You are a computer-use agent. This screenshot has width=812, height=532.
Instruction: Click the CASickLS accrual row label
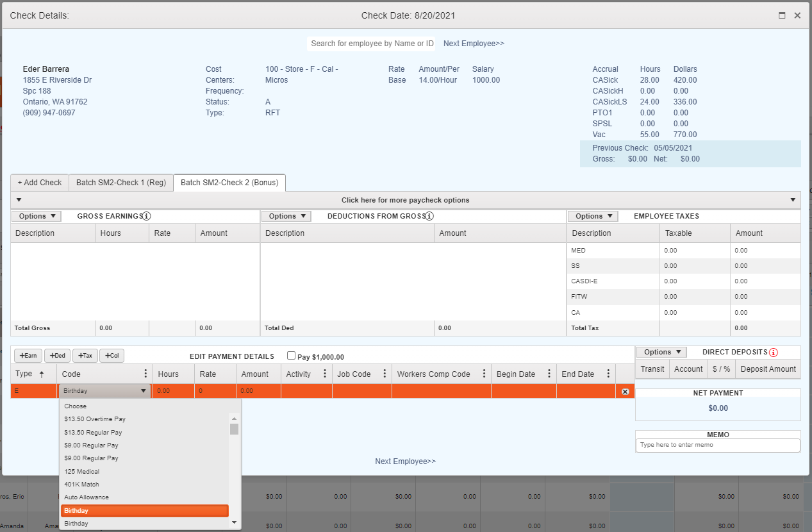[x=609, y=102]
